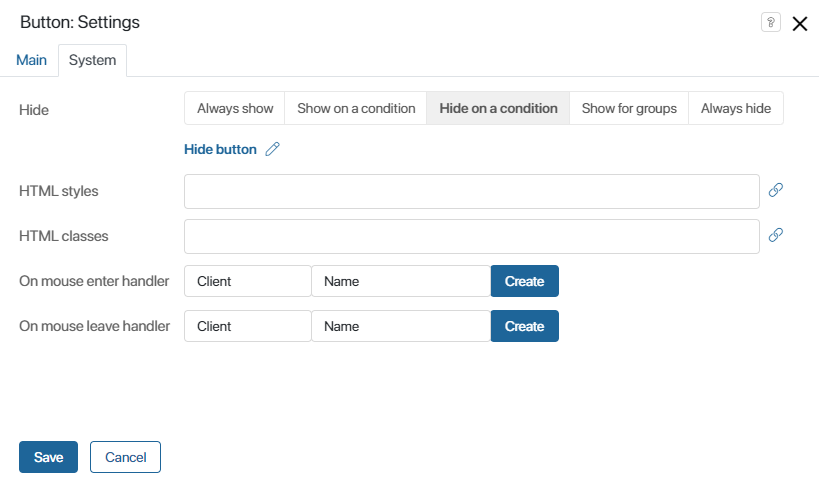The image size is (819, 480).
Task: Choose the Always hide option
Action: (735, 108)
